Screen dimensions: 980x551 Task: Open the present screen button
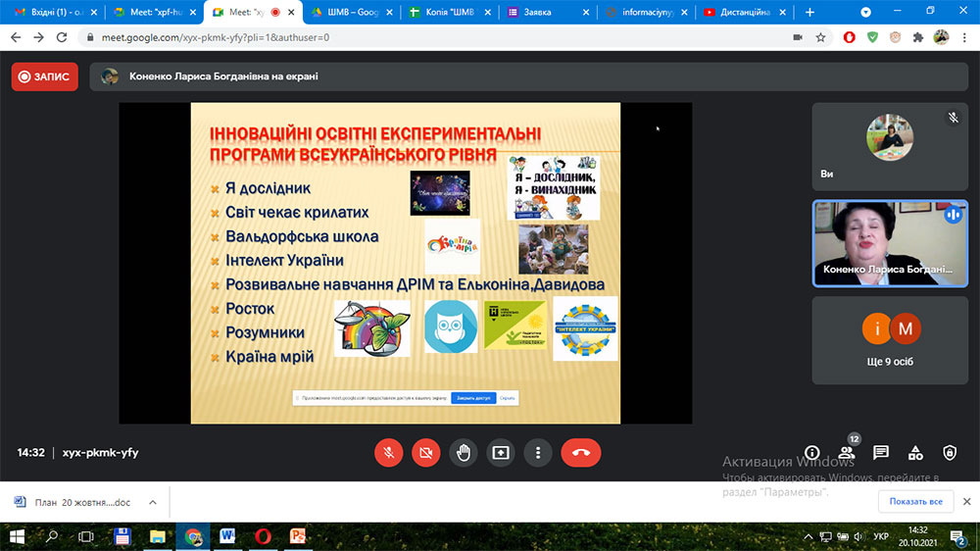pyautogui.click(x=501, y=453)
